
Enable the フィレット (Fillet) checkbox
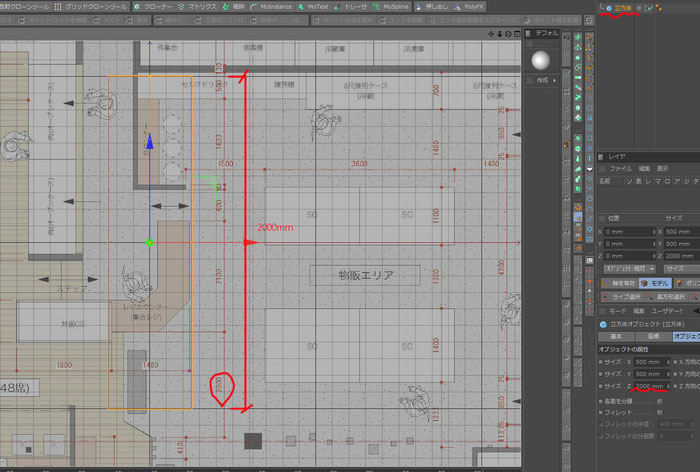point(660,413)
